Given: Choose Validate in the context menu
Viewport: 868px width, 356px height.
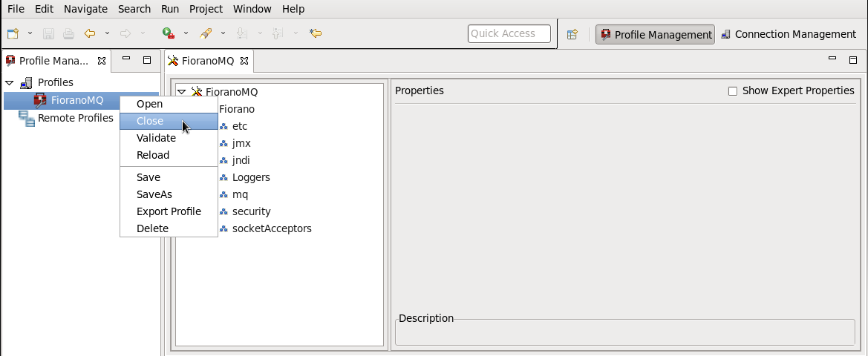Looking at the screenshot, I should coord(156,138).
